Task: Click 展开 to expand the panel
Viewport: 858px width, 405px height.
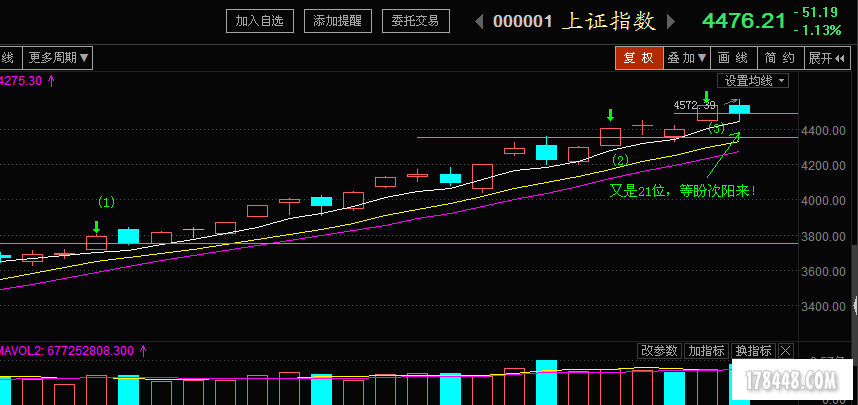Action: (827, 58)
